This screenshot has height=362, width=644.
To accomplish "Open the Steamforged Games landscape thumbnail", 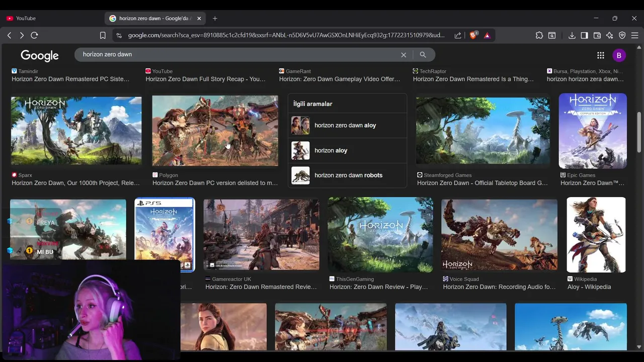I will [483, 131].
